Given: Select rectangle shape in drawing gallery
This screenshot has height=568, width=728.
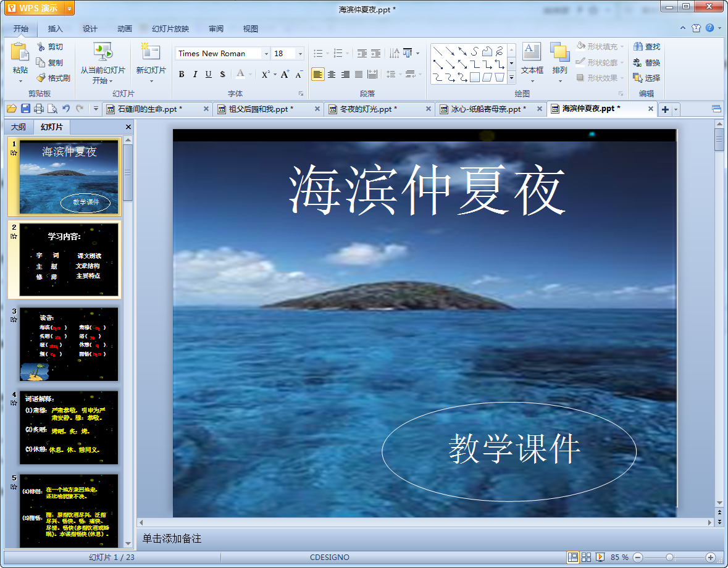Looking at the screenshot, I should [x=474, y=77].
